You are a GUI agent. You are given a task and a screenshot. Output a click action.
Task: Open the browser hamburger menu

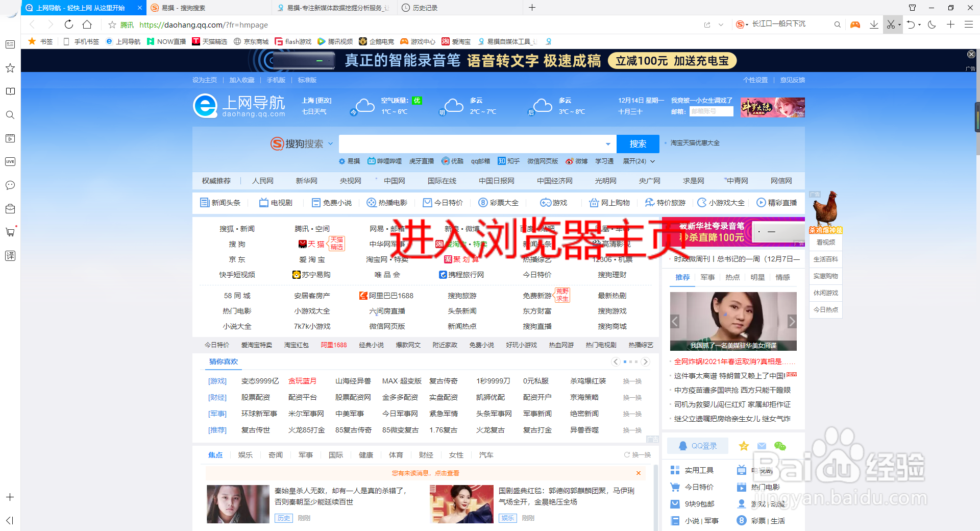pos(969,25)
